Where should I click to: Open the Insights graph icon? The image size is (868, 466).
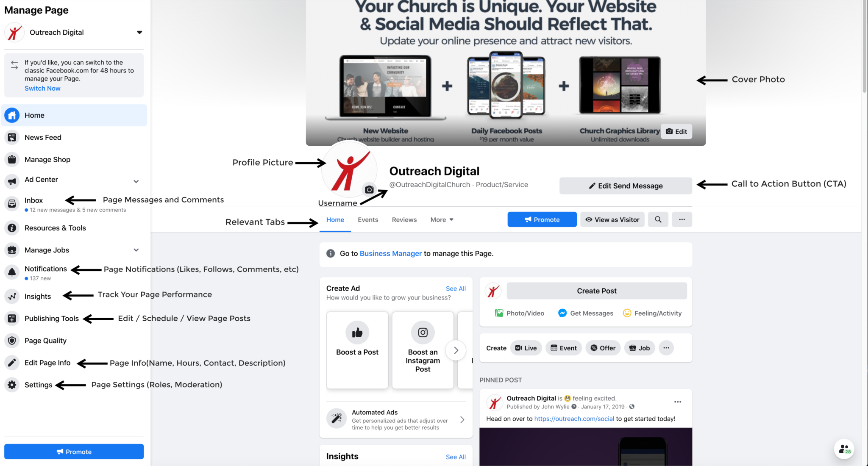(x=12, y=297)
